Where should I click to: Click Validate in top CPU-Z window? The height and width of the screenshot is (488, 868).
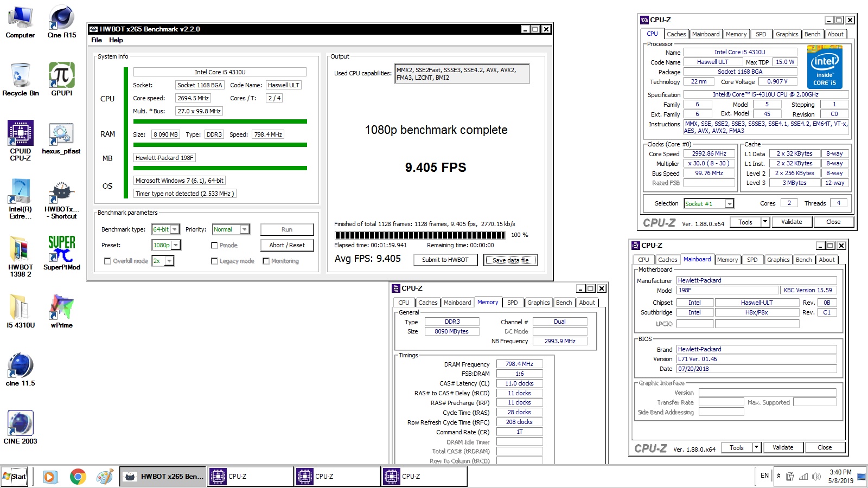coord(792,222)
